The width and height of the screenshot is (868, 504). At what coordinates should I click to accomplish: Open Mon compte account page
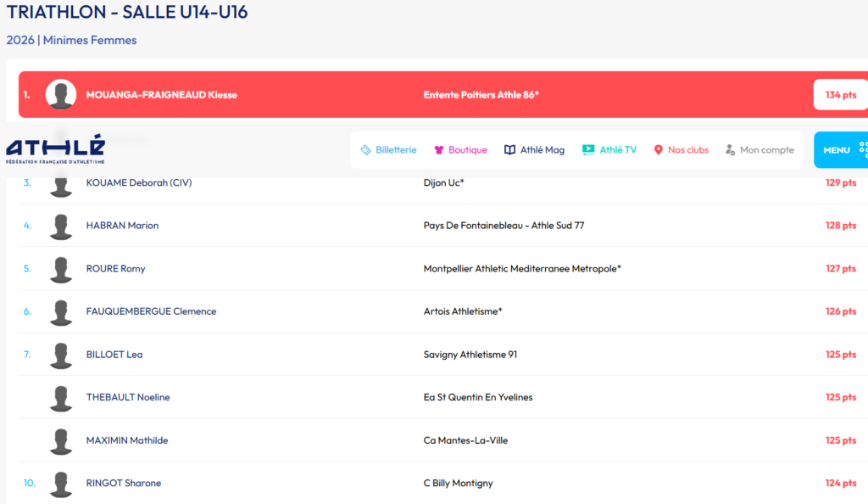(759, 150)
